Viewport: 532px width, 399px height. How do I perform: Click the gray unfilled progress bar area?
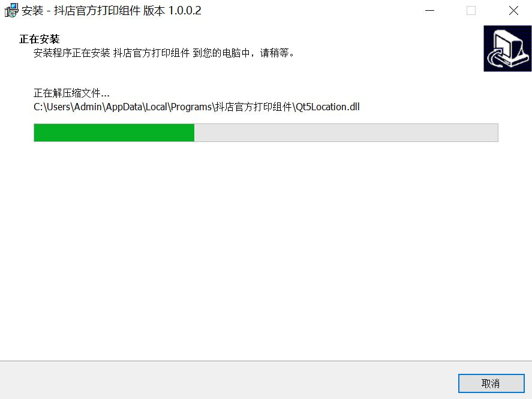pos(346,132)
